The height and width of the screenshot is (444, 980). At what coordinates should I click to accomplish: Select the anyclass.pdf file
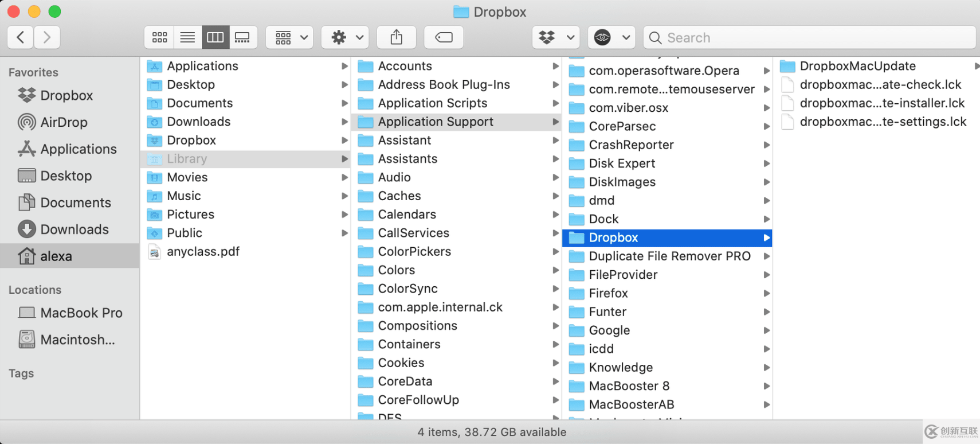pyautogui.click(x=245, y=251)
